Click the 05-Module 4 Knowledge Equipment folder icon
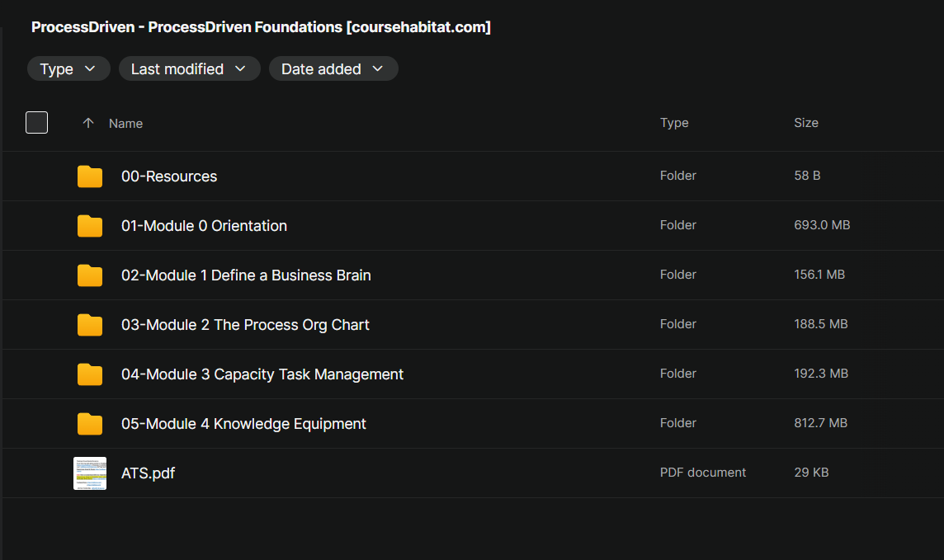This screenshot has height=560, width=944. click(90, 424)
